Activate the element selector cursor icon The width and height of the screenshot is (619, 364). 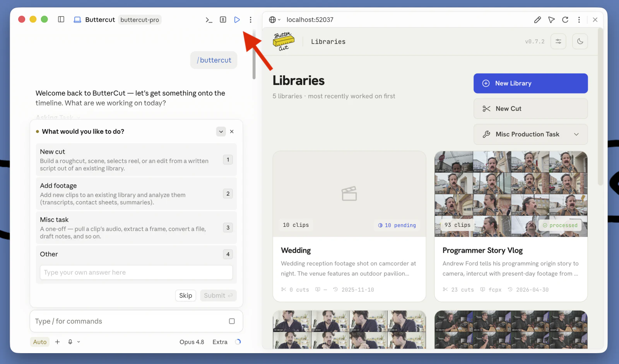(551, 20)
